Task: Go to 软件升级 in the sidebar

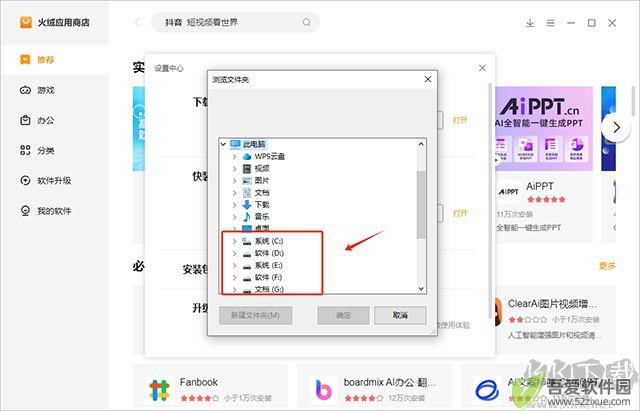Action: click(x=54, y=180)
